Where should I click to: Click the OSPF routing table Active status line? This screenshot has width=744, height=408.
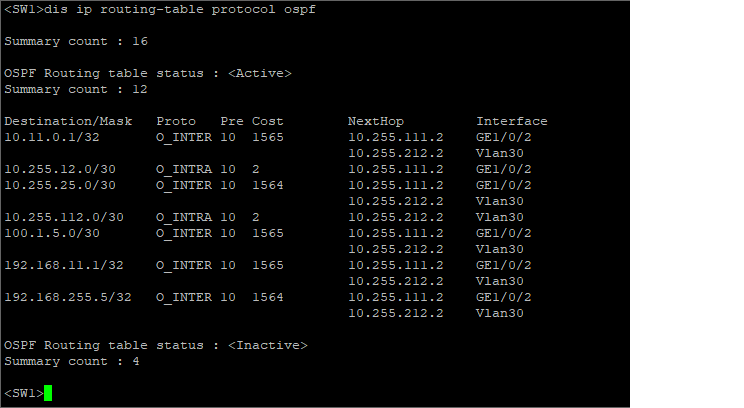tap(148, 73)
